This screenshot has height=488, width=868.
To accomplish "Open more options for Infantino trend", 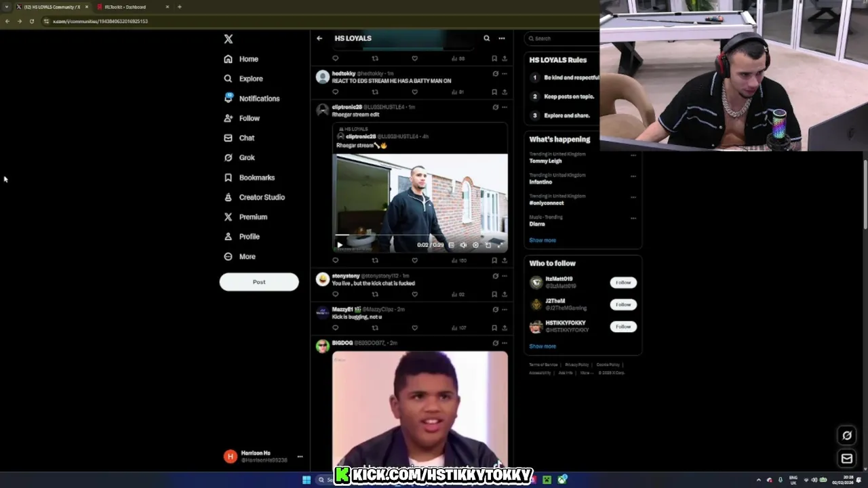I will 633,176.
